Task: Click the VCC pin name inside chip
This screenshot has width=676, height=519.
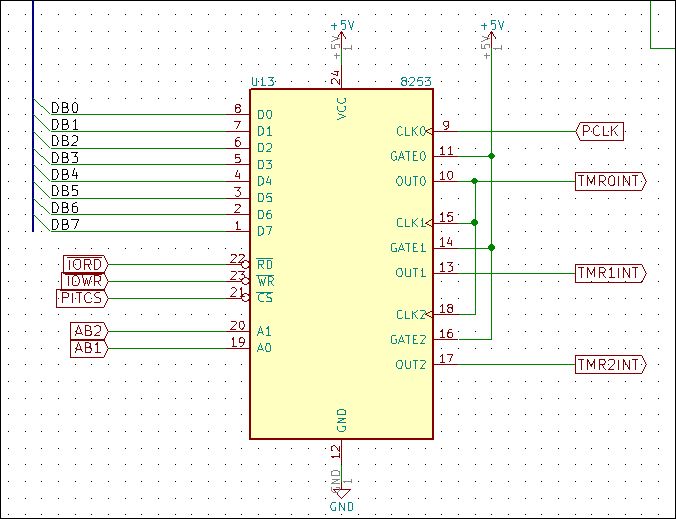Action: 341,108
